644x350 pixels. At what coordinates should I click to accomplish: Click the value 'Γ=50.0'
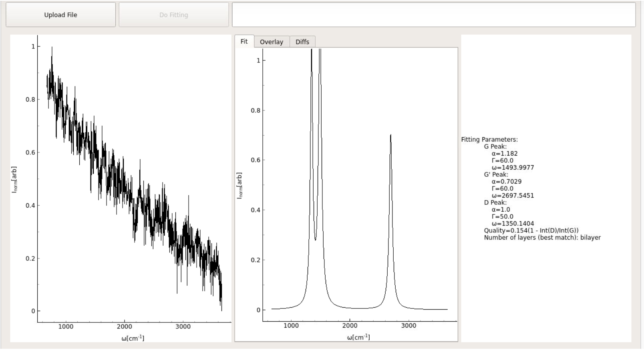tap(503, 216)
